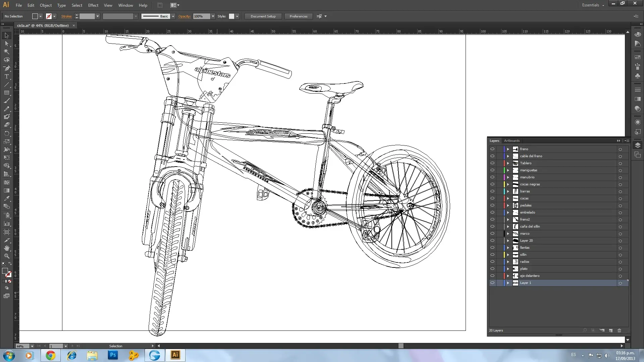Open the Object menu
The image size is (644, 362).
(46, 5)
